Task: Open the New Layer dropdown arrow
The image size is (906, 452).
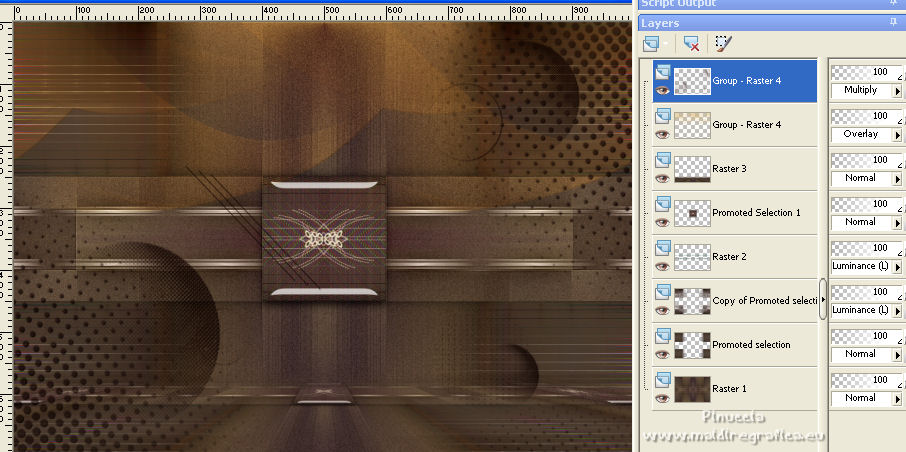Action: [666, 44]
